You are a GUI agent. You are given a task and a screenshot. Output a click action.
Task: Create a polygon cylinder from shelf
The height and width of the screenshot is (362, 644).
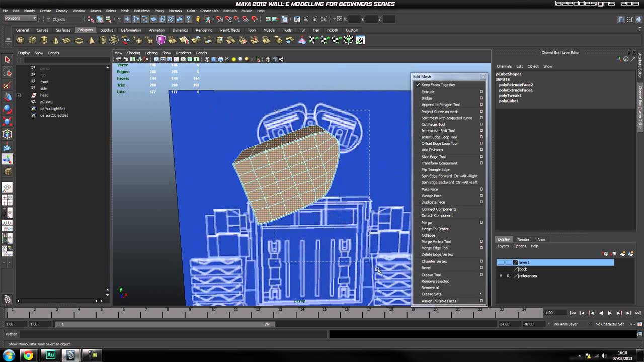[44, 40]
